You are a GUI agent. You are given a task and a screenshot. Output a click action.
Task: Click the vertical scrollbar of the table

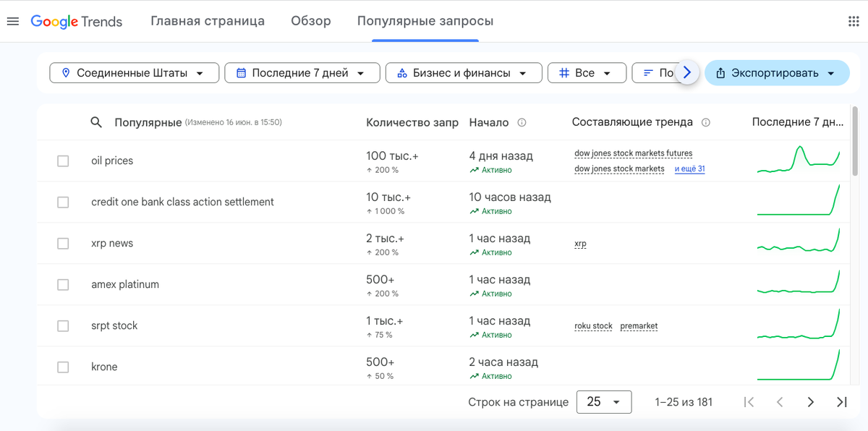tap(855, 141)
